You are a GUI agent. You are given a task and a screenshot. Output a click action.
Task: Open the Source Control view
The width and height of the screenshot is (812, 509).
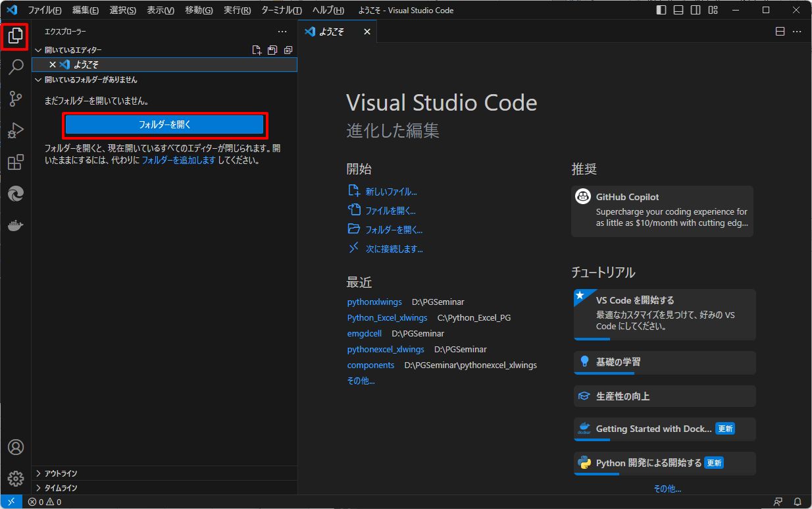point(16,99)
